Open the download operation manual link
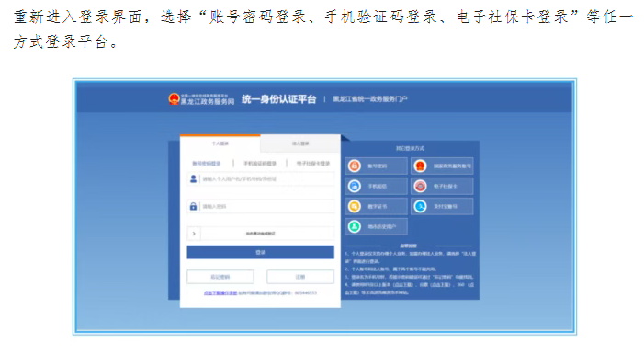 220,292
